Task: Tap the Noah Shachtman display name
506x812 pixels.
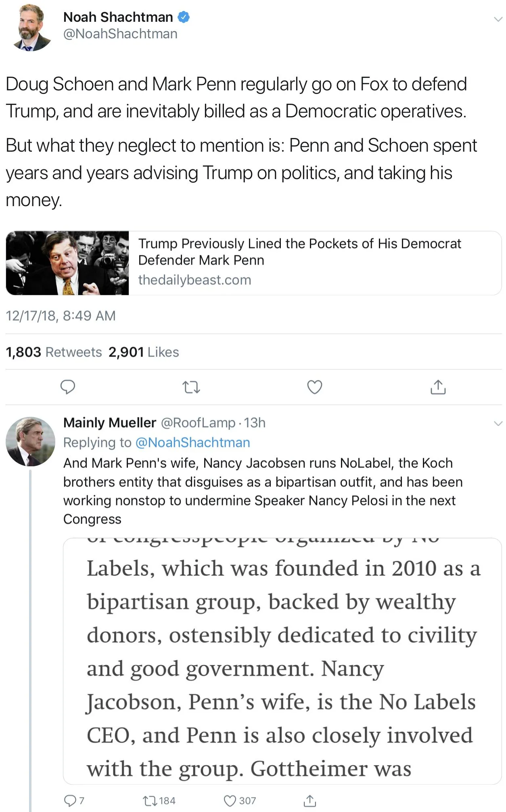Action: (118, 17)
